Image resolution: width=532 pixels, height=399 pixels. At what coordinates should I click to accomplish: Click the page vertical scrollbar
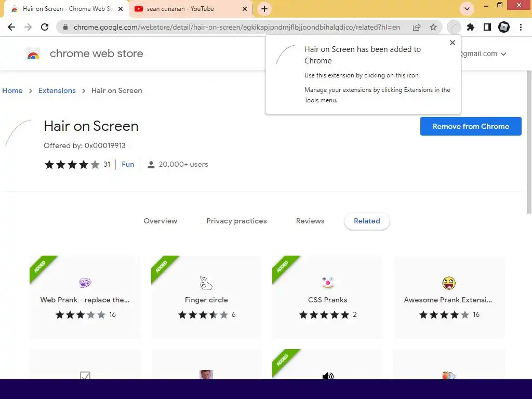coord(529,142)
